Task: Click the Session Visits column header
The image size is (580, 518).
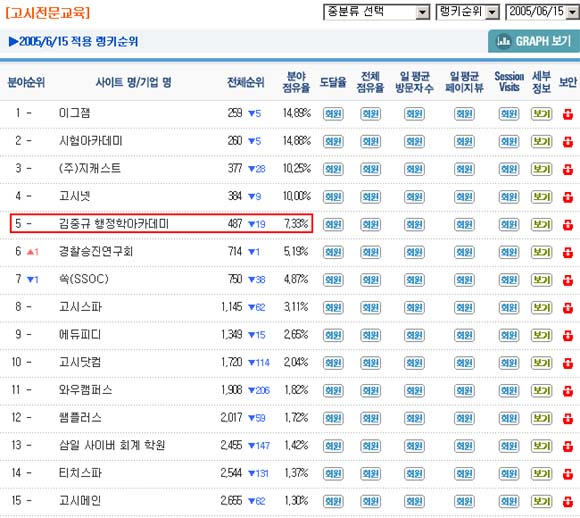Action: click(x=509, y=82)
